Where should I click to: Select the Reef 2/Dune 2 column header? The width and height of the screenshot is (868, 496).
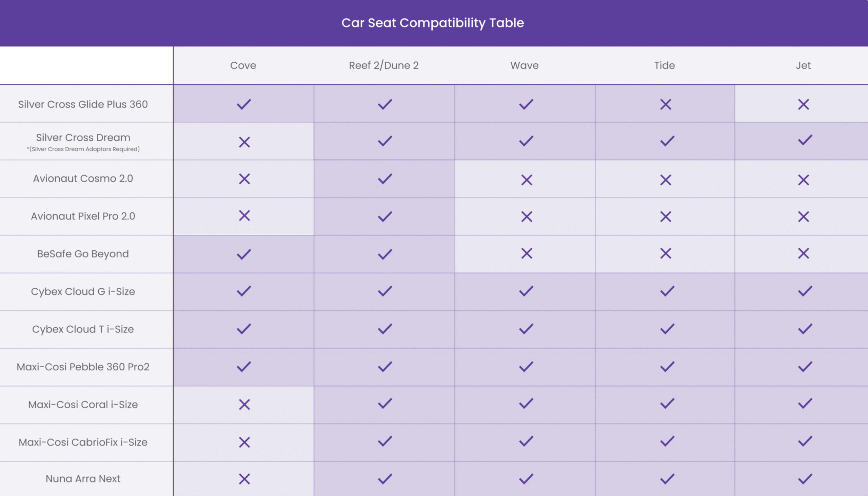click(383, 65)
